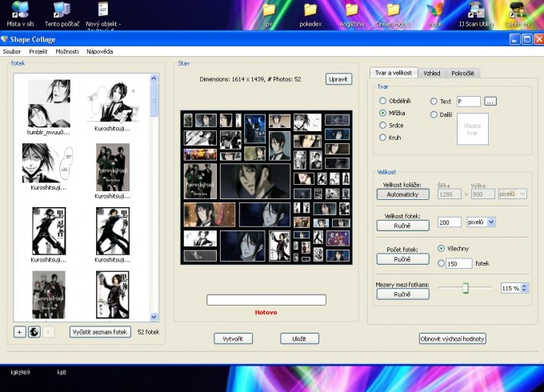Click the empty progress bar above Hotovo
The height and width of the screenshot is (392, 544).
coord(266,300)
